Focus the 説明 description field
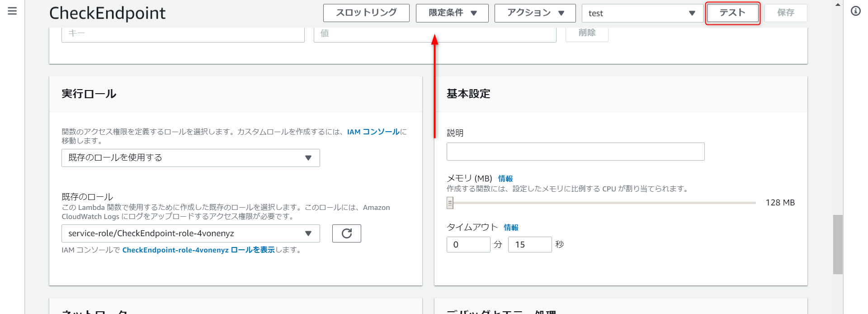The image size is (868, 314). pos(576,152)
